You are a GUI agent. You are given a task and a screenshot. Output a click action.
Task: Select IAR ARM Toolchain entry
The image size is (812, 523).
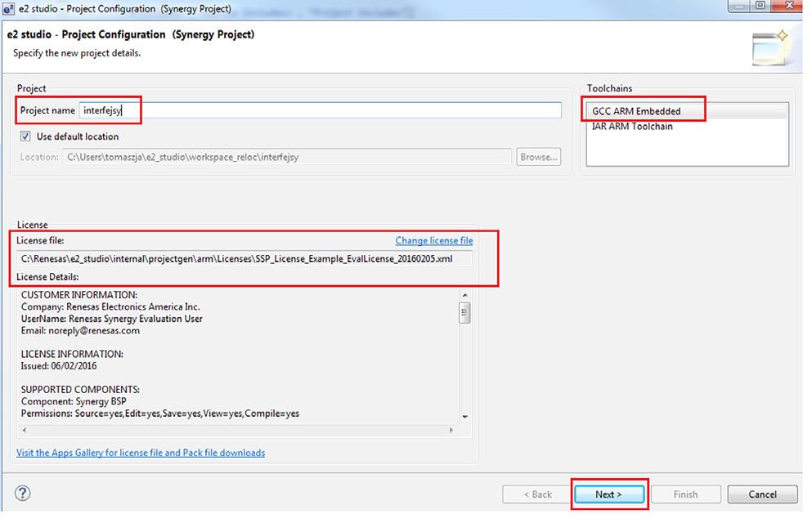coord(632,126)
